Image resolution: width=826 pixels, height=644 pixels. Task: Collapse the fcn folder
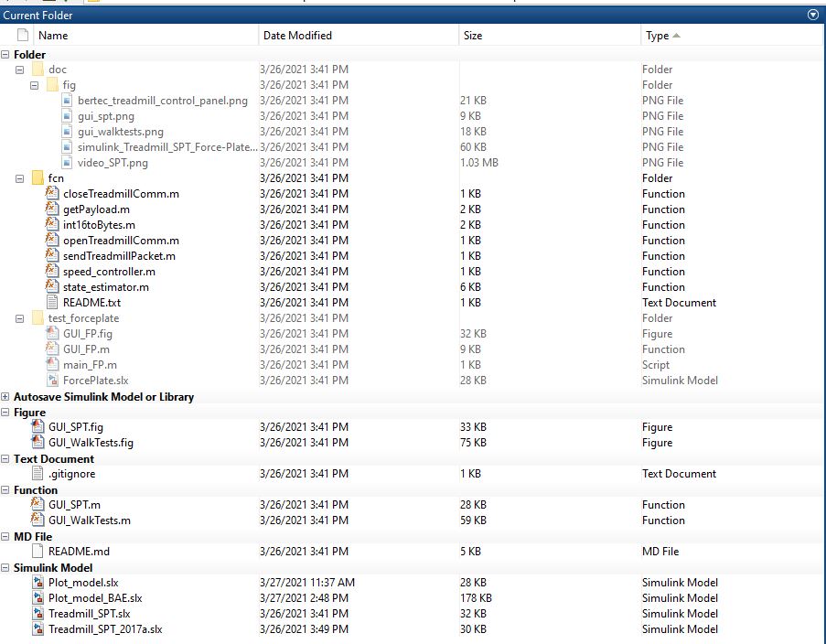point(19,178)
